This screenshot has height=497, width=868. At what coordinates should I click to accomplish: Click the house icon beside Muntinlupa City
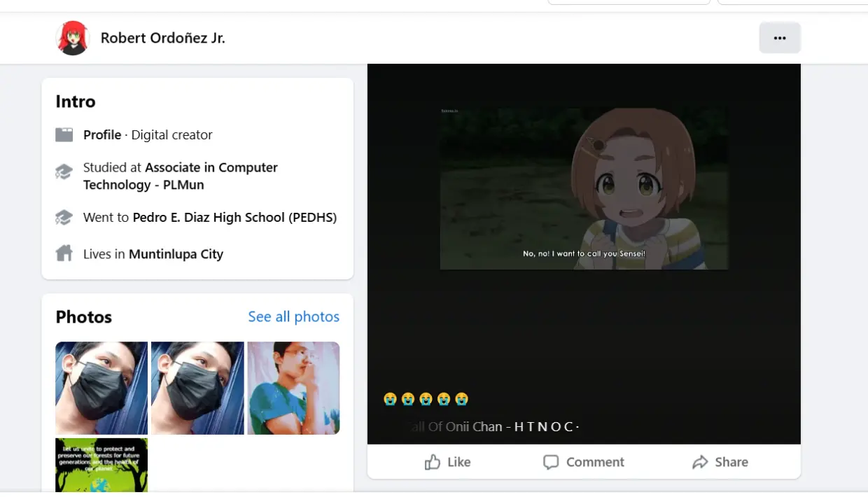(x=64, y=253)
